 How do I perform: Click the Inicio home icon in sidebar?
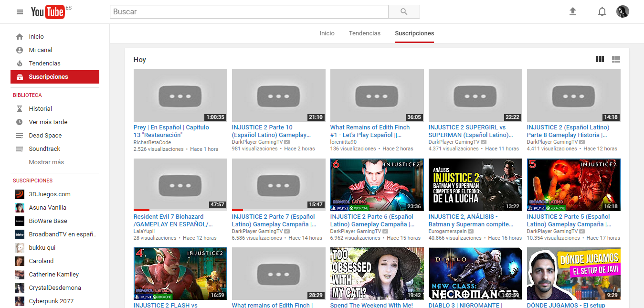(20, 37)
